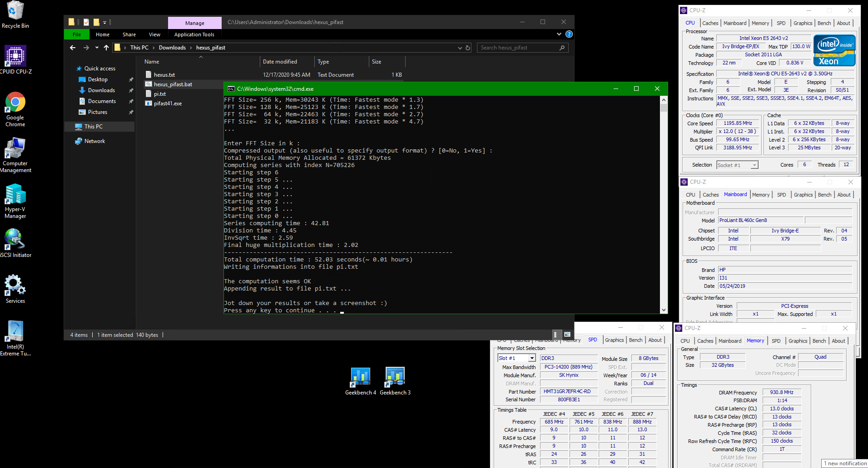Switch to Caches tab in top CPU-Z window
Image resolution: width=868 pixels, height=468 pixels.
(x=710, y=23)
